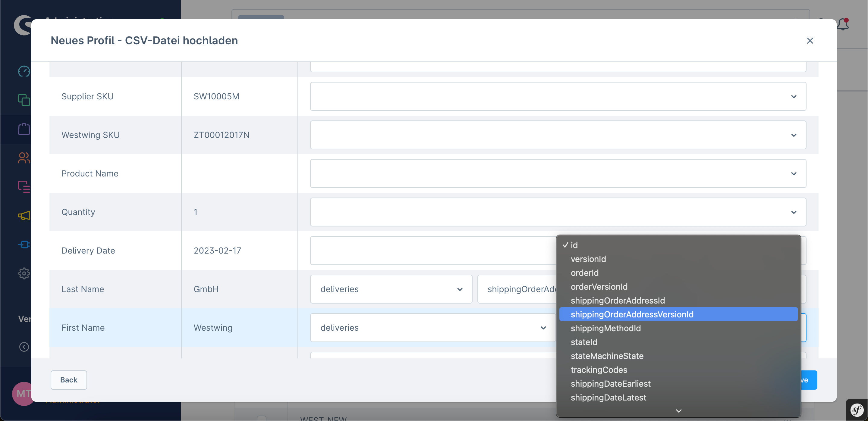
Task: Open the Supplier SKU mapping dropdown
Action: click(x=558, y=96)
